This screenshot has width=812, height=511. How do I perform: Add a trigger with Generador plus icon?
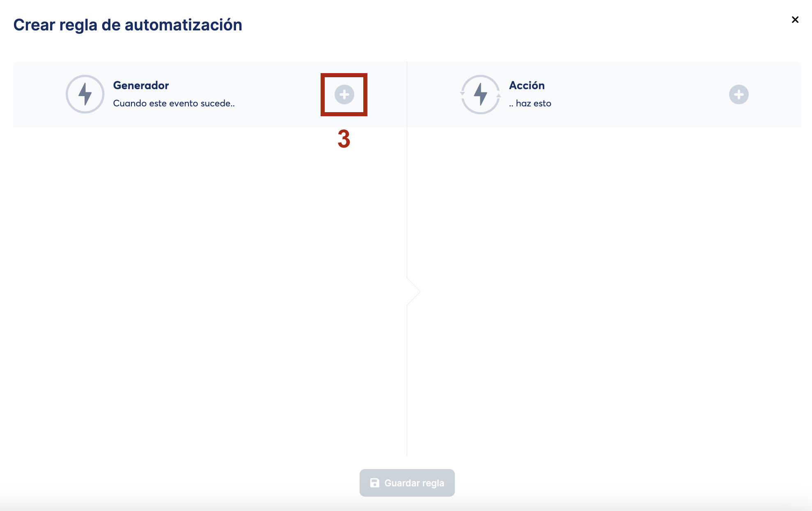[344, 95]
